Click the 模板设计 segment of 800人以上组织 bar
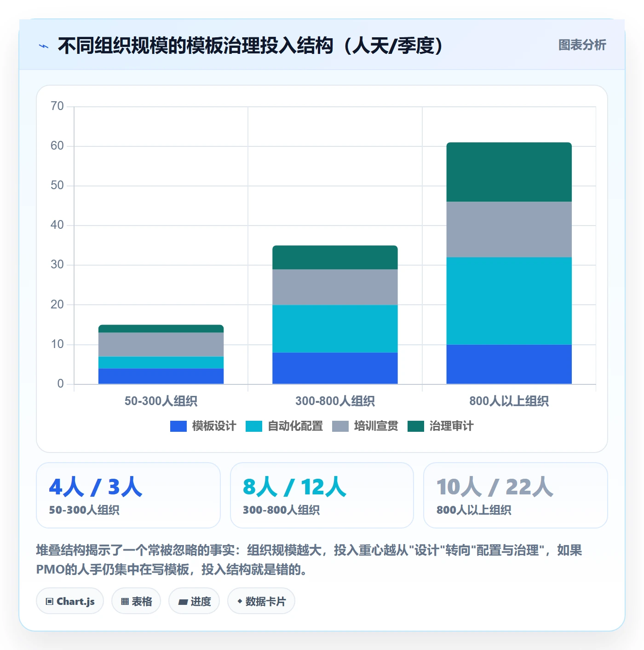The width and height of the screenshot is (644, 650). 509,364
